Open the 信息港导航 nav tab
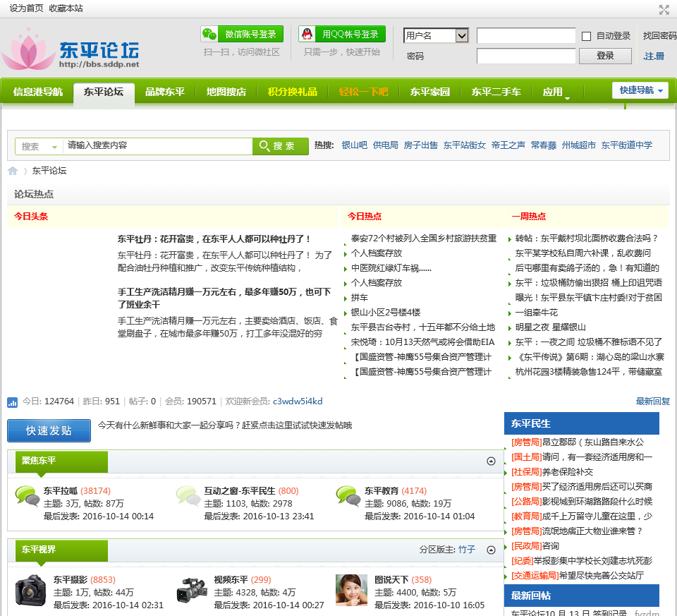 click(x=38, y=92)
